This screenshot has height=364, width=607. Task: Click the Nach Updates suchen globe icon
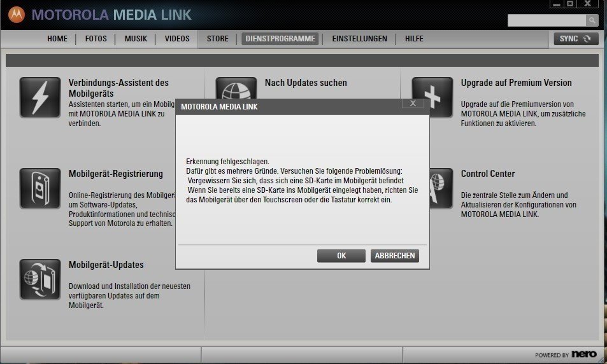[x=236, y=88]
